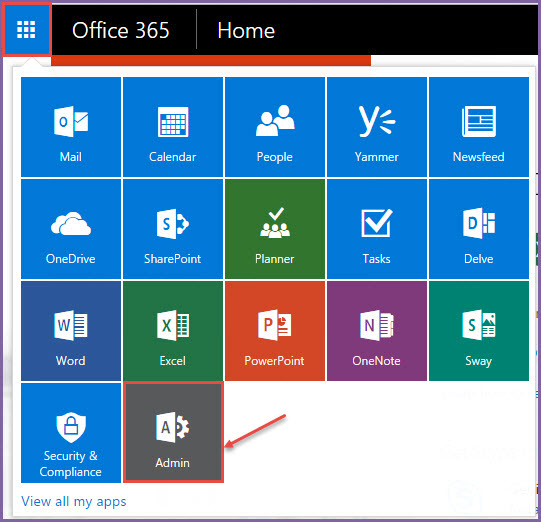
Task: Open OneDrive from the launcher
Action: click(71, 229)
